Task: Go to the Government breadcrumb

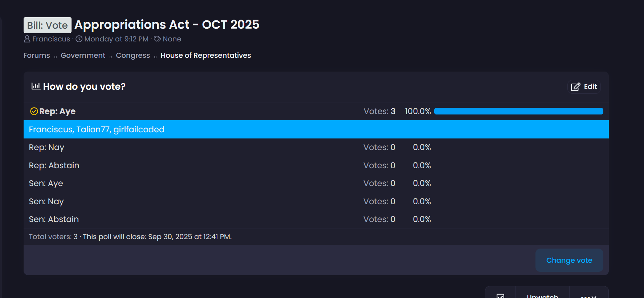Action: coord(83,55)
